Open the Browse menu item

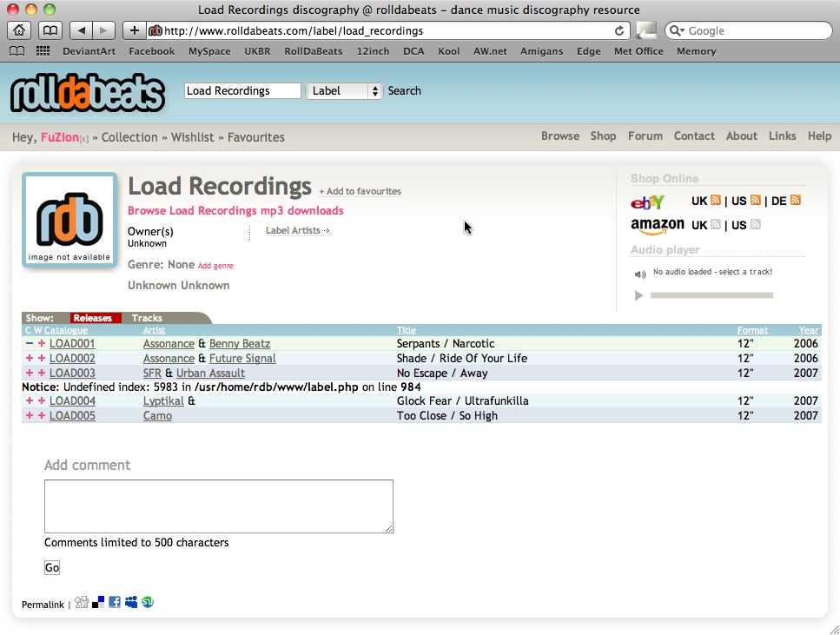[560, 136]
